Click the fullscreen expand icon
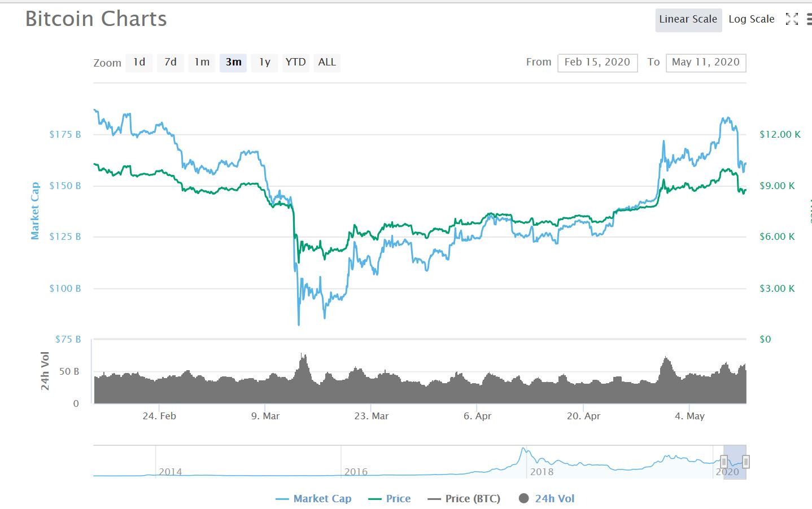The height and width of the screenshot is (509, 812). (x=792, y=19)
